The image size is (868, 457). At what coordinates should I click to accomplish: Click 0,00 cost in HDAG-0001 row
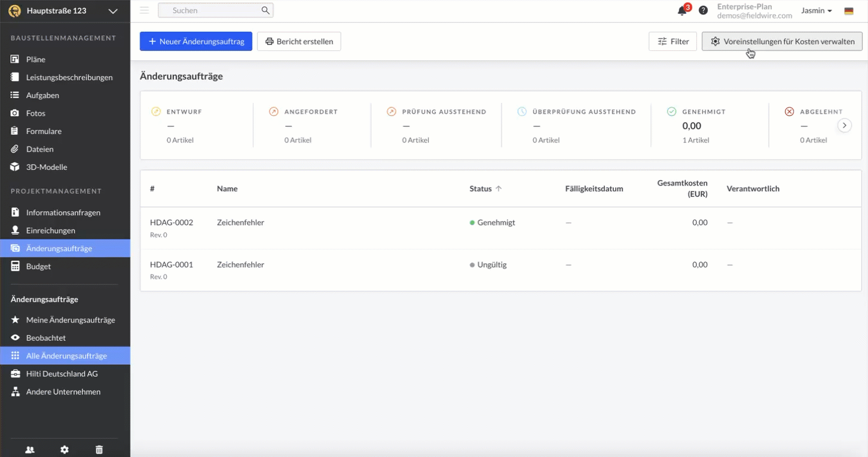[700, 264]
